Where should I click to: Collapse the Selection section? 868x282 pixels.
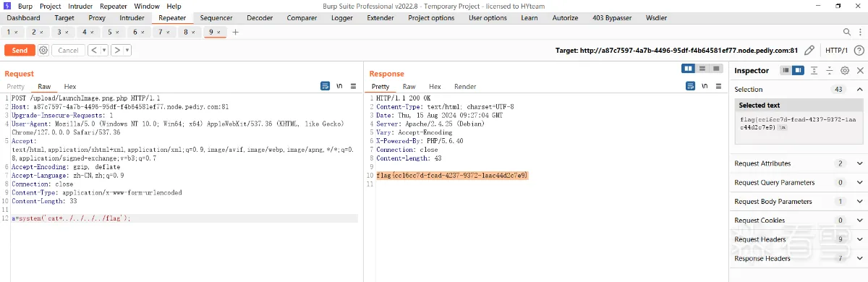pyautogui.click(x=859, y=90)
